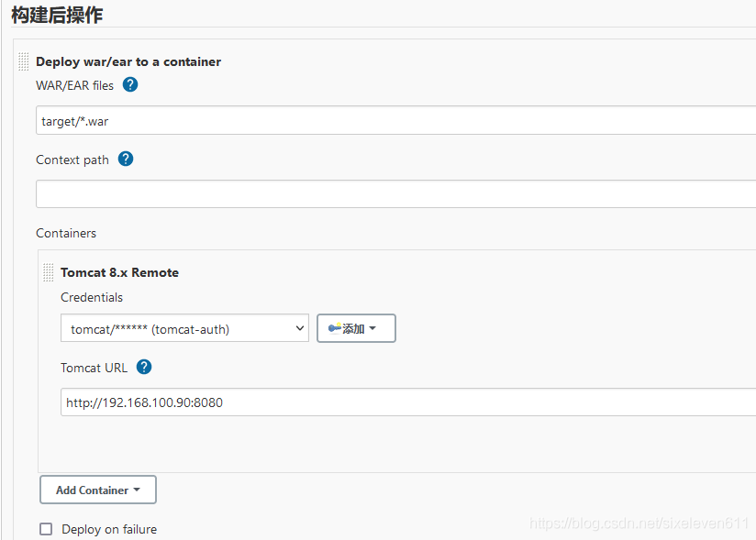Click the Tomcat 8.x Remote title
This screenshot has width=756, height=540.
pos(119,272)
